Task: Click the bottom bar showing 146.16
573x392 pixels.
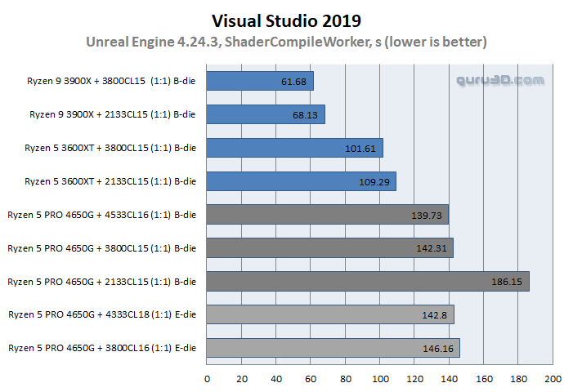Action: point(333,349)
